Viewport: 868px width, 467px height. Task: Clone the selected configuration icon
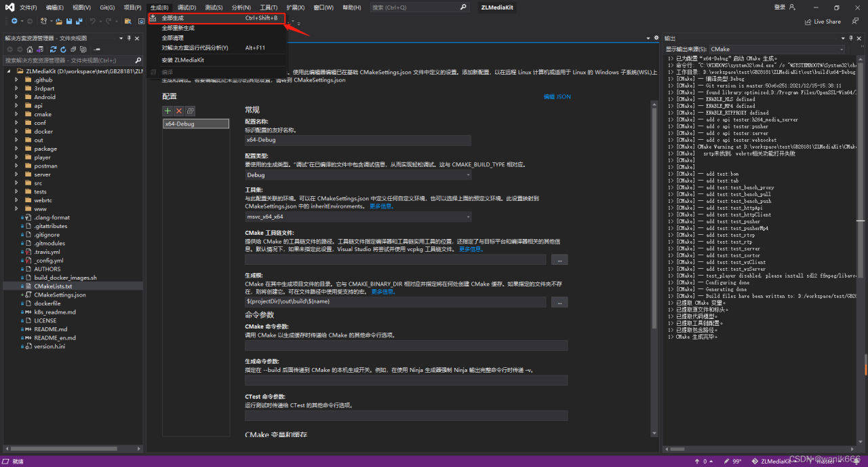tap(191, 111)
